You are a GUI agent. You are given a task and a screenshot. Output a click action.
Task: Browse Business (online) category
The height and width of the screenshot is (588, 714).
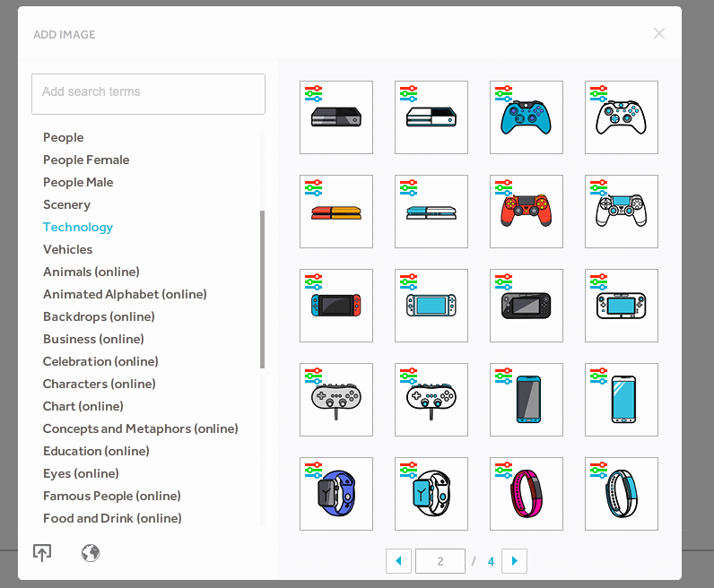93,339
